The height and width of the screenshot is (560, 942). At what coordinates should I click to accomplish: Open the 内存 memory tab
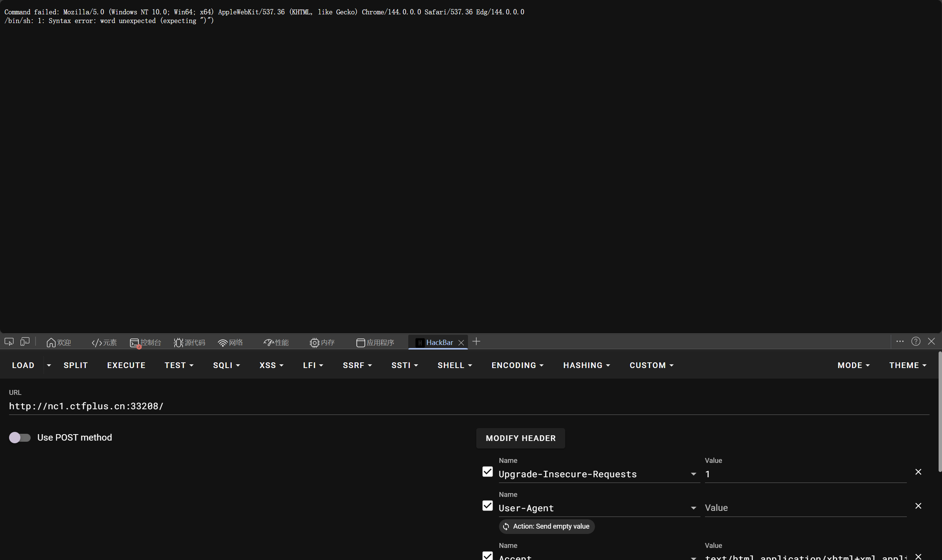coord(322,343)
